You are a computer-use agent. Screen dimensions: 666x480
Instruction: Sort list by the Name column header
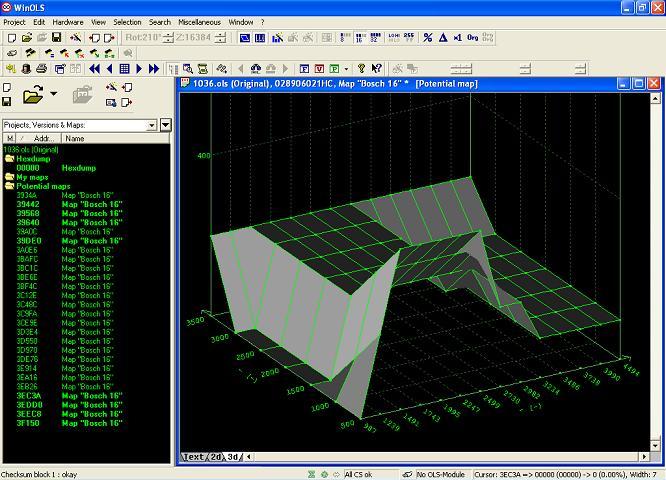[x=116, y=138]
